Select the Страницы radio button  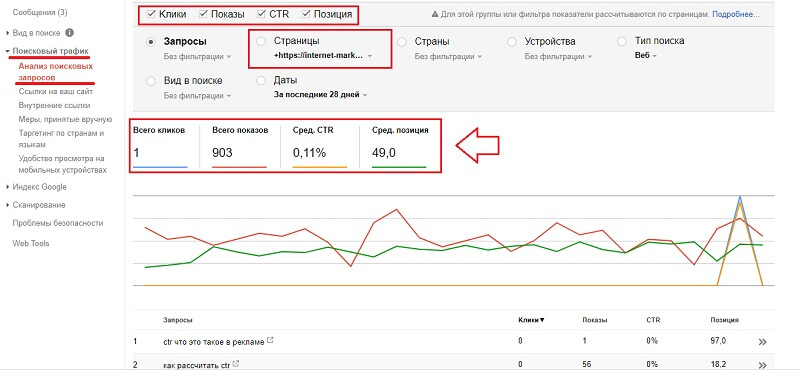tap(261, 41)
